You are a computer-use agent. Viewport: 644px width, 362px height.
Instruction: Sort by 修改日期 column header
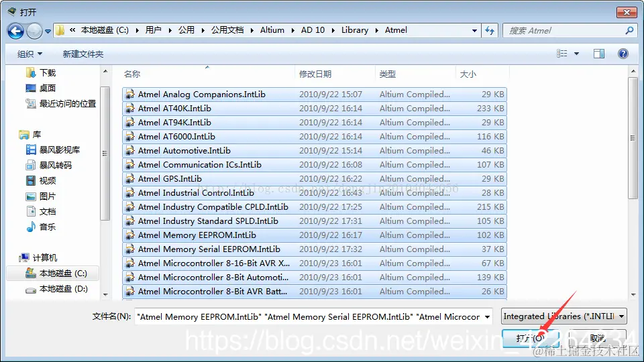pos(315,74)
